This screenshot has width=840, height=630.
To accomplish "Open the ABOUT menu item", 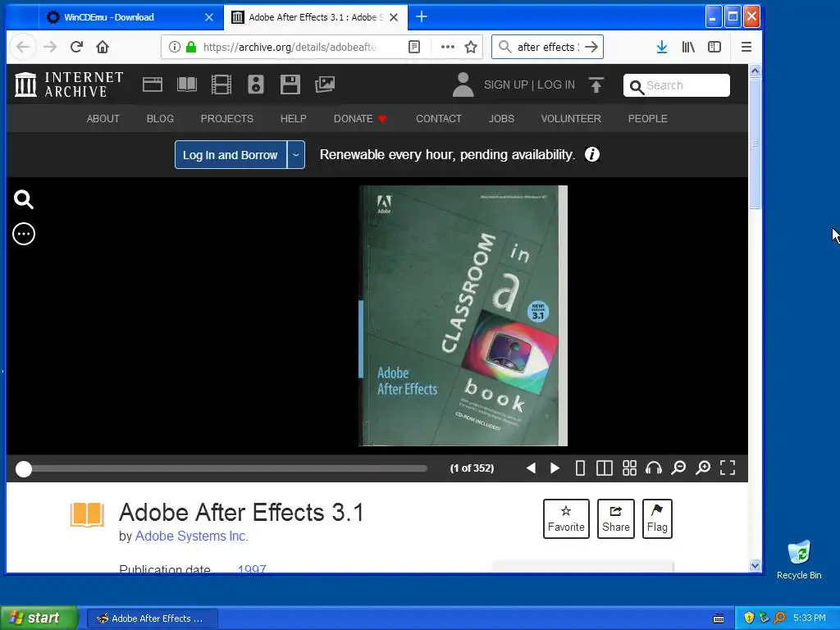I will (103, 118).
